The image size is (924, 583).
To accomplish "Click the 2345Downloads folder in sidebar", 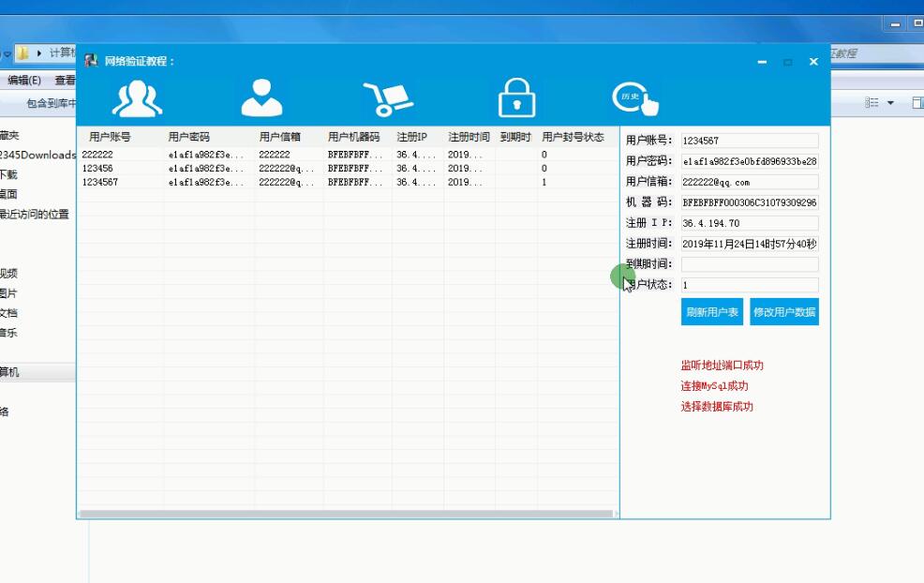I will tap(37, 155).
